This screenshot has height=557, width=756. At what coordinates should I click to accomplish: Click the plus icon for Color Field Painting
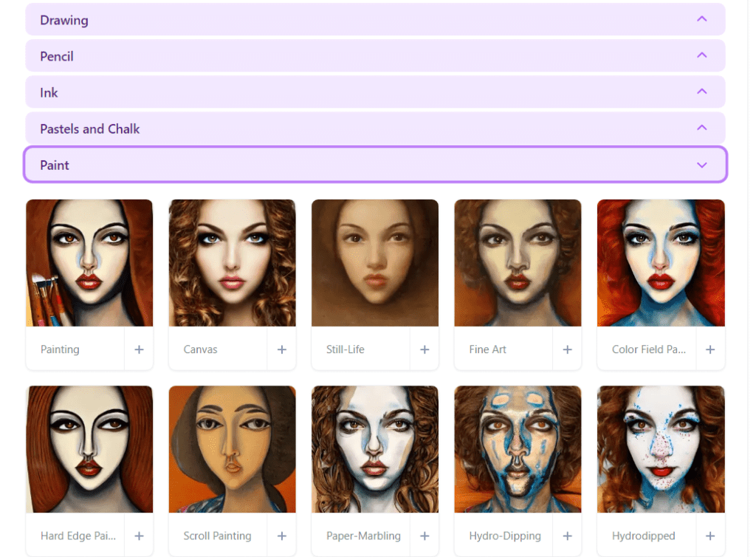(710, 349)
